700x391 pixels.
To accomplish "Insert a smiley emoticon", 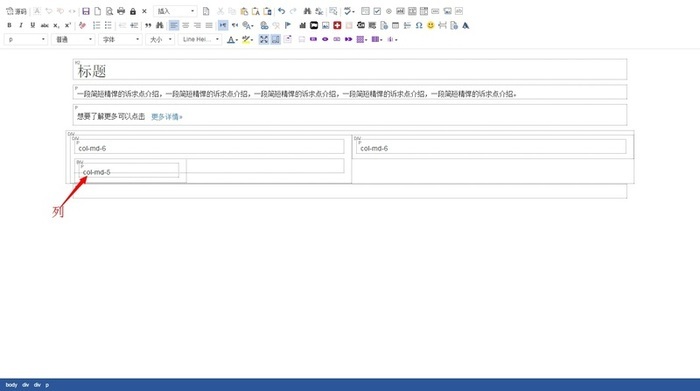I will point(430,25).
